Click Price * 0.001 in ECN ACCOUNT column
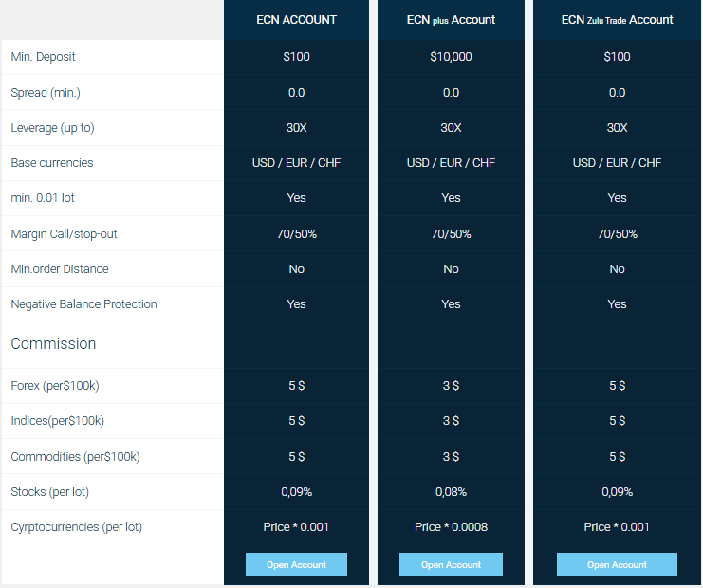703x588 pixels. pyautogui.click(x=296, y=526)
